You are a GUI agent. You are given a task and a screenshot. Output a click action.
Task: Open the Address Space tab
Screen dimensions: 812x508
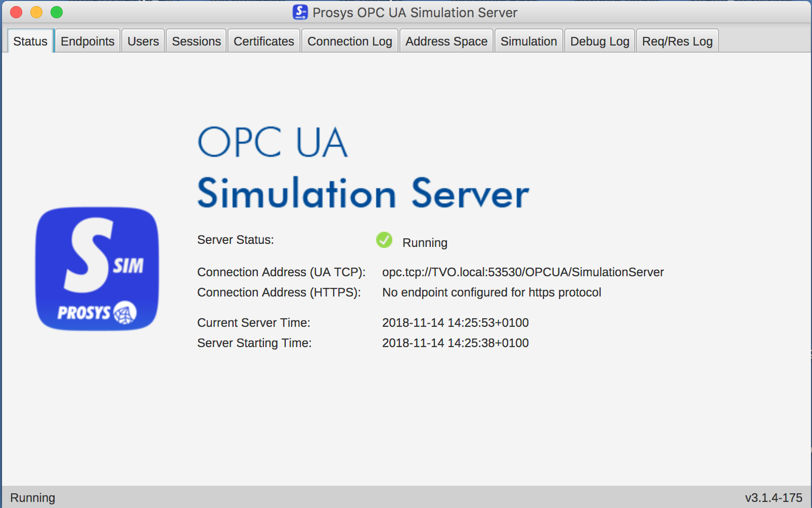pyautogui.click(x=446, y=41)
